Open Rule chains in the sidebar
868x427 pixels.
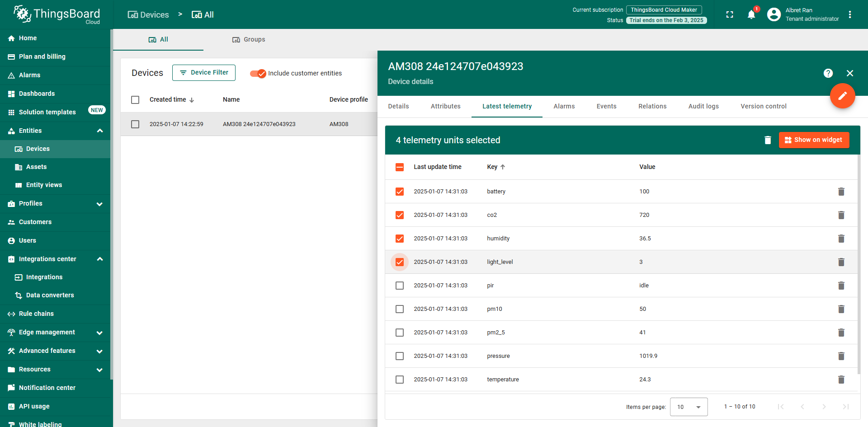55,314
